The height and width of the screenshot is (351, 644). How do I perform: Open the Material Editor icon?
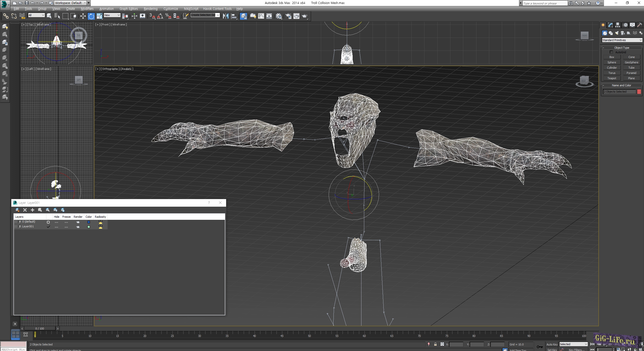pos(279,16)
